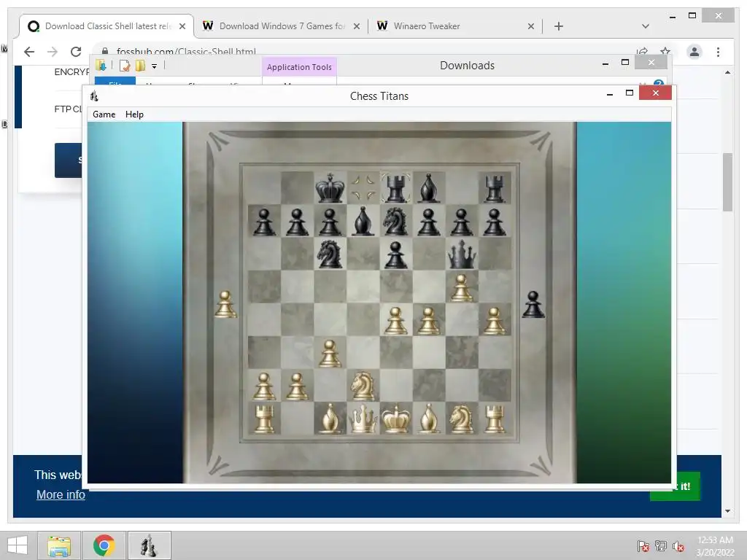Select the white pawn in front of the white king
747x560 pixels.
[x=396, y=321]
